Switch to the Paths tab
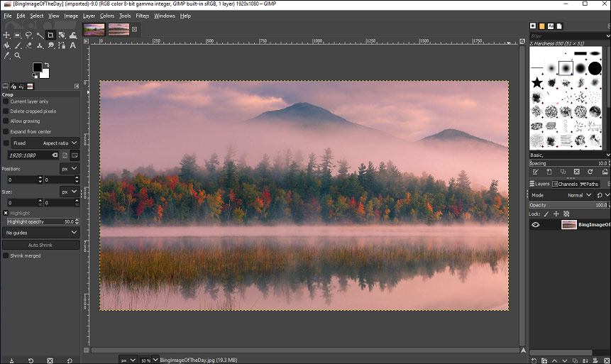This screenshot has width=611, height=364. tap(589, 184)
